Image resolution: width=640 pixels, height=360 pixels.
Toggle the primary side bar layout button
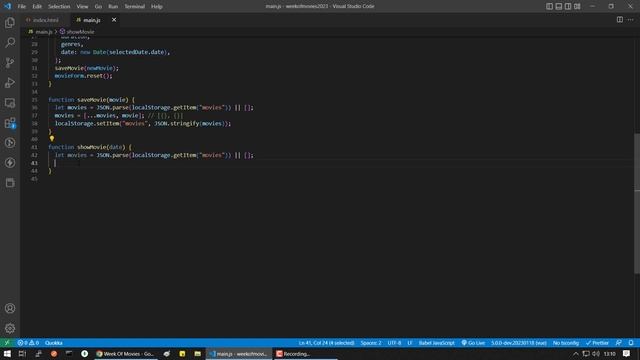pyautogui.click(x=549, y=6)
